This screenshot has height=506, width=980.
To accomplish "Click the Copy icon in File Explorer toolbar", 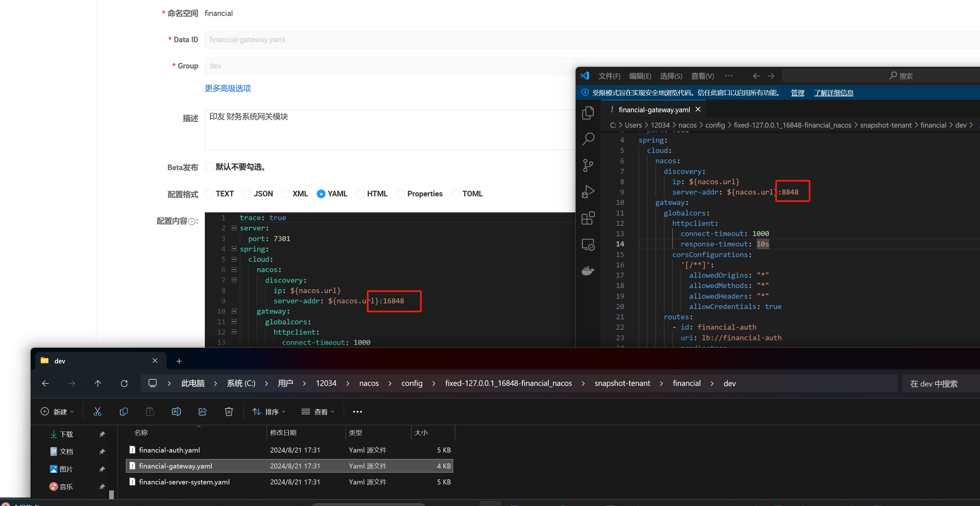I will (x=124, y=412).
